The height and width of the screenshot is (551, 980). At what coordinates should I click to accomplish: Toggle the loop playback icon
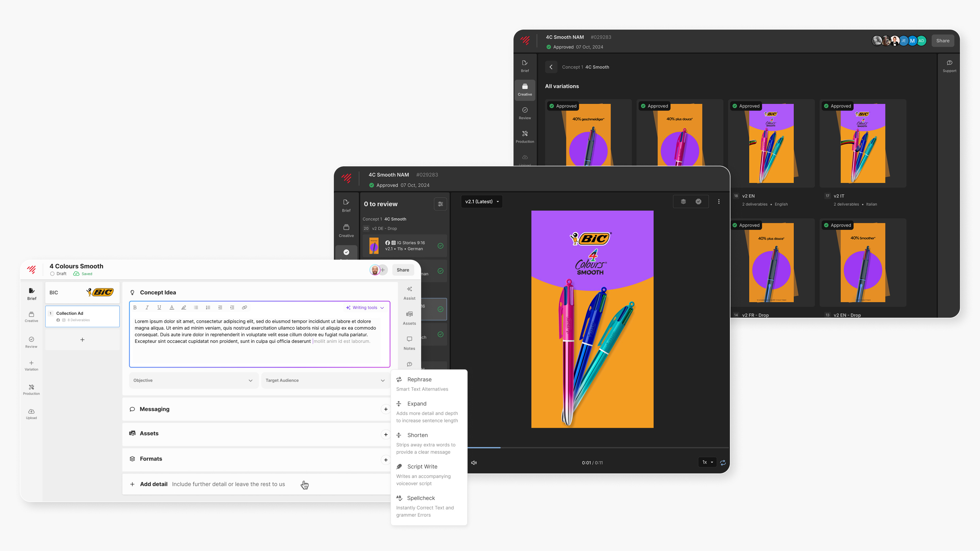(x=723, y=463)
